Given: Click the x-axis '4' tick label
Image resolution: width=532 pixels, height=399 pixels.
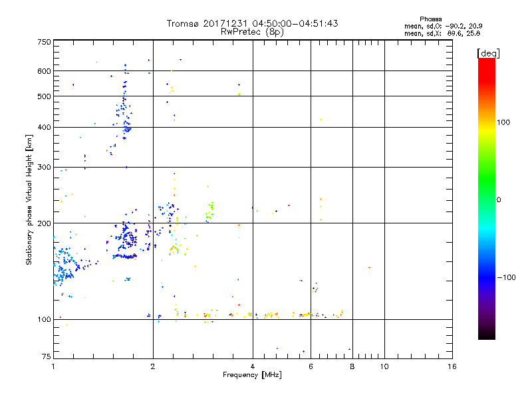Looking at the screenshot, I should pyautogui.click(x=253, y=366).
